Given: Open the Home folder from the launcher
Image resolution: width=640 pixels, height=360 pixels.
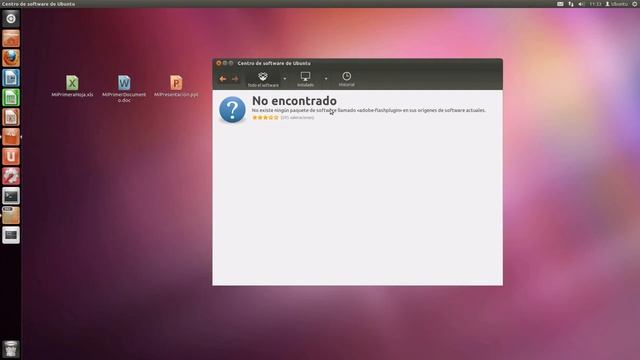Looking at the screenshot, I should 11,38.
